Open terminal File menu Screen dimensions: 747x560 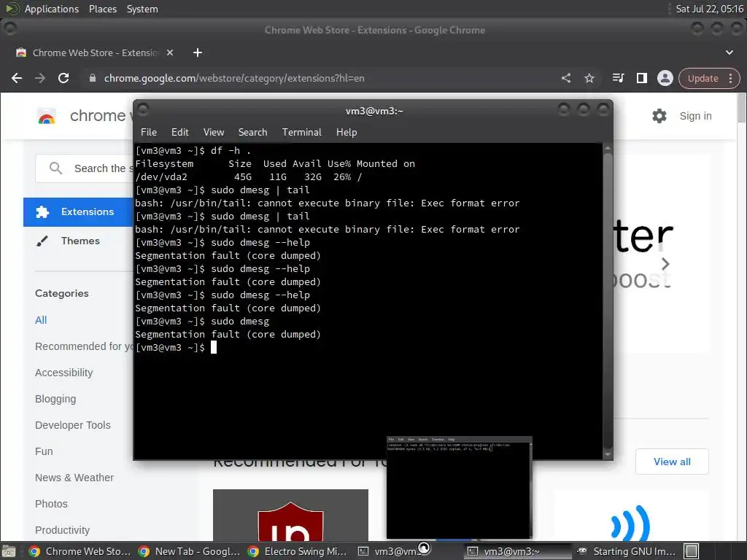pos(149,132)
